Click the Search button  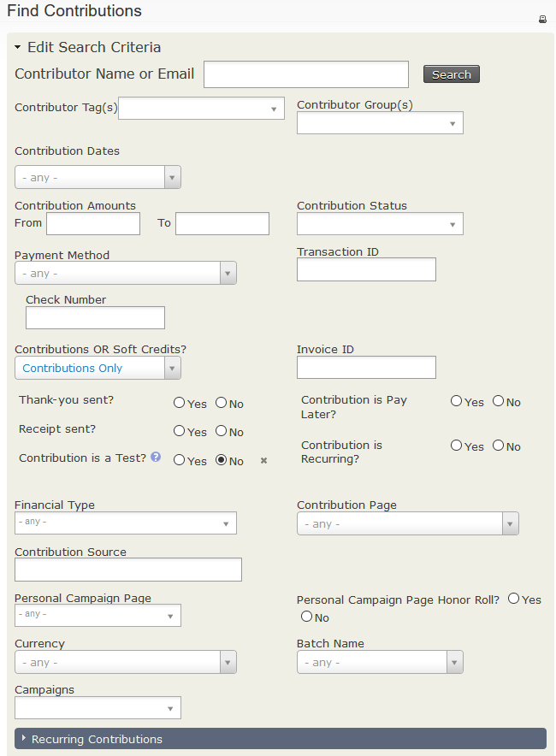coord(451,74)
